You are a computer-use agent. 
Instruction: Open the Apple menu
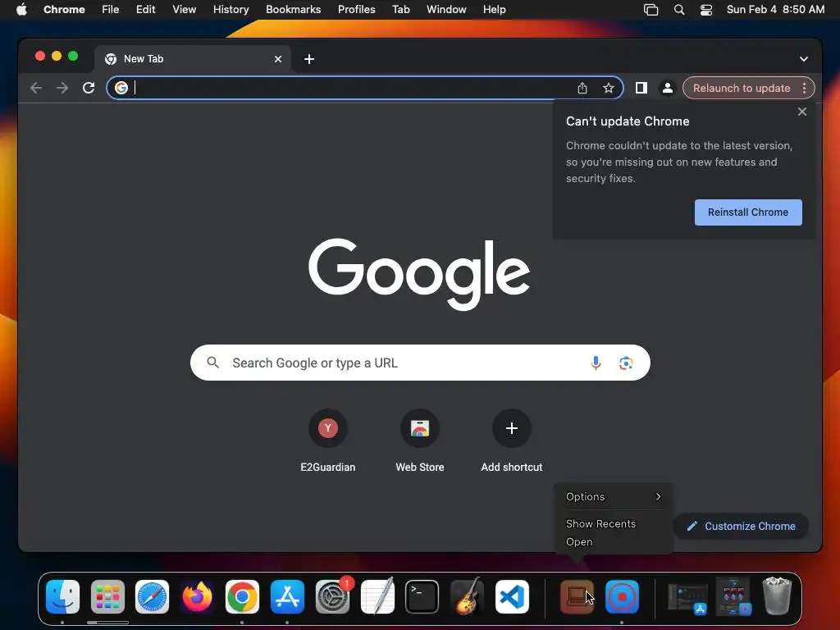point(21,9)
